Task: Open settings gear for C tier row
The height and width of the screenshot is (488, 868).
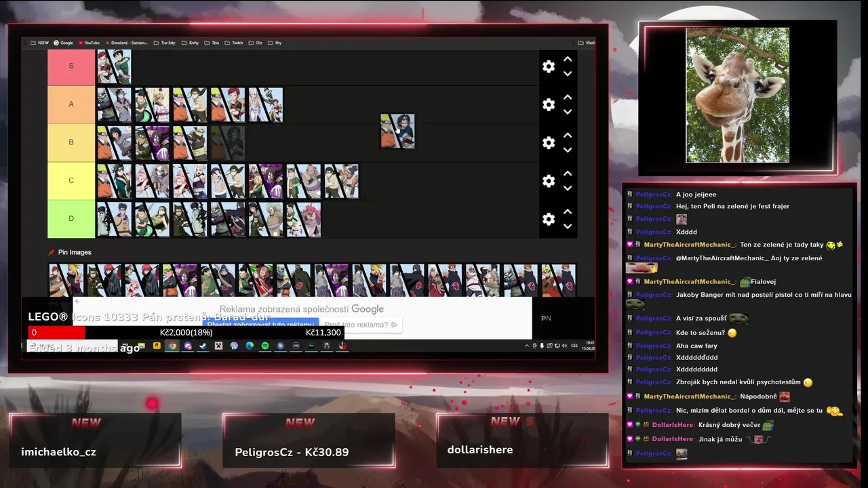Action: click(x=549, y=181)
